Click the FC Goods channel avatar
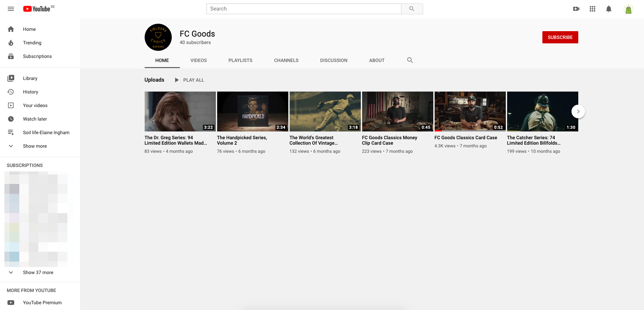The width and height of the screenshot is (644, 310). click(158, 37)
